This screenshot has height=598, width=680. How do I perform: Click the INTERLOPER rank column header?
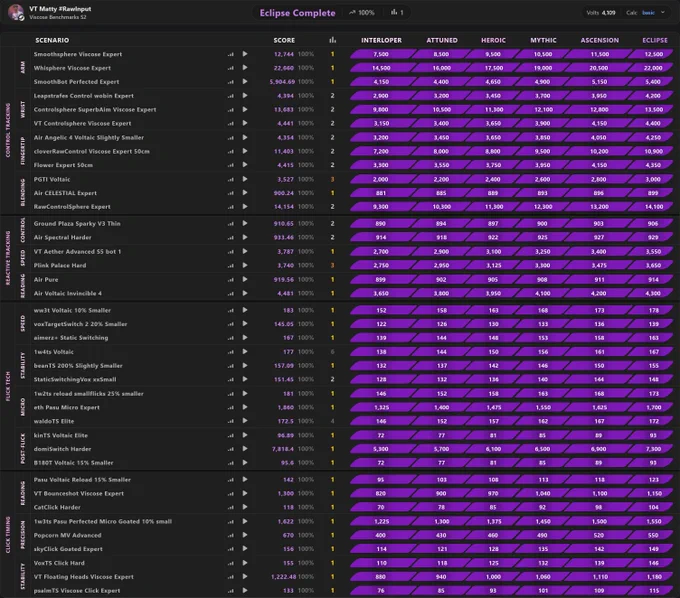point(381,40)
